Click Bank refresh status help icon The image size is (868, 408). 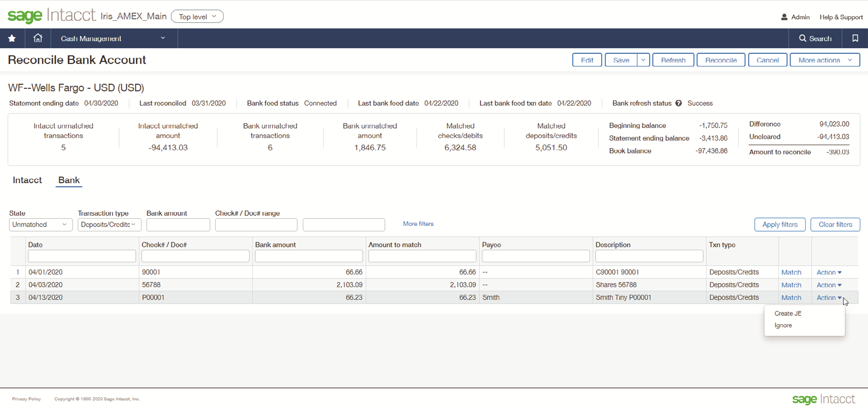pos(678,103)
